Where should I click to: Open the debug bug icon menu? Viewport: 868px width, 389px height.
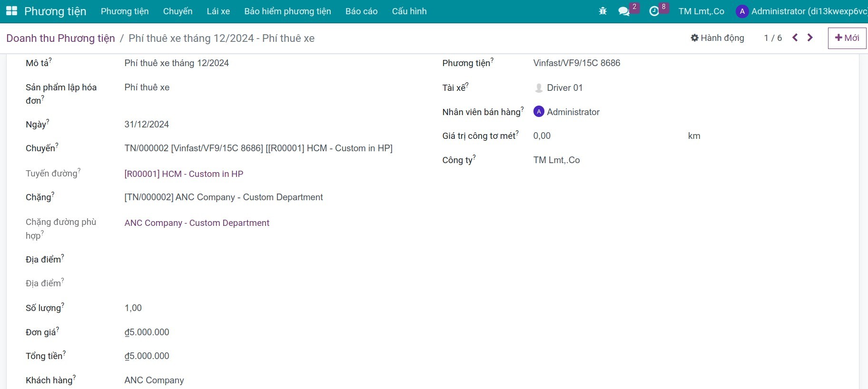[x=603, y=11]
